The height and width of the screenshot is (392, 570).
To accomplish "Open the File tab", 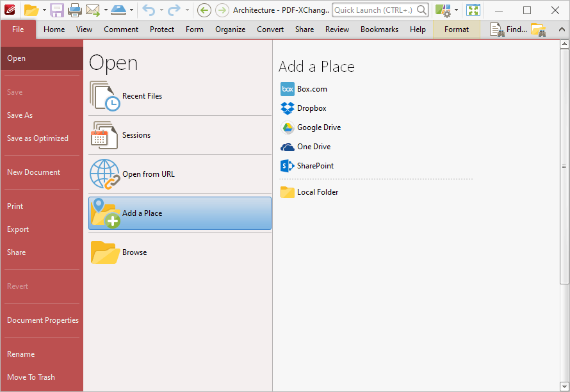I will (x=18, y=29).
